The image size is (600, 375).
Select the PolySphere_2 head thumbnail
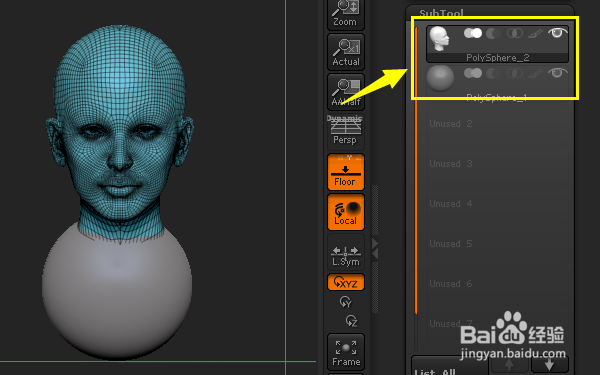click(x=439, y=39)
